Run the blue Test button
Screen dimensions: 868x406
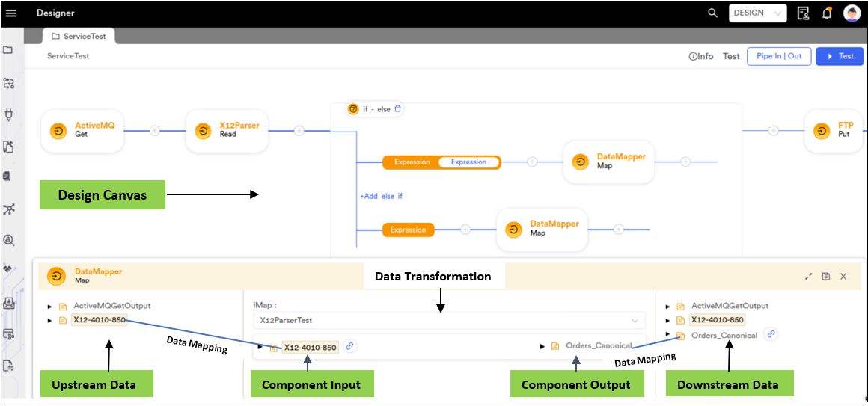tap(840, 56)
